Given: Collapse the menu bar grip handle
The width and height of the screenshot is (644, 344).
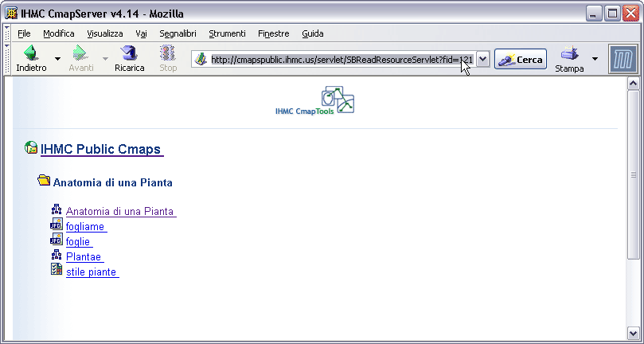Looking at the screenshot, I should (x=7, y=33).
